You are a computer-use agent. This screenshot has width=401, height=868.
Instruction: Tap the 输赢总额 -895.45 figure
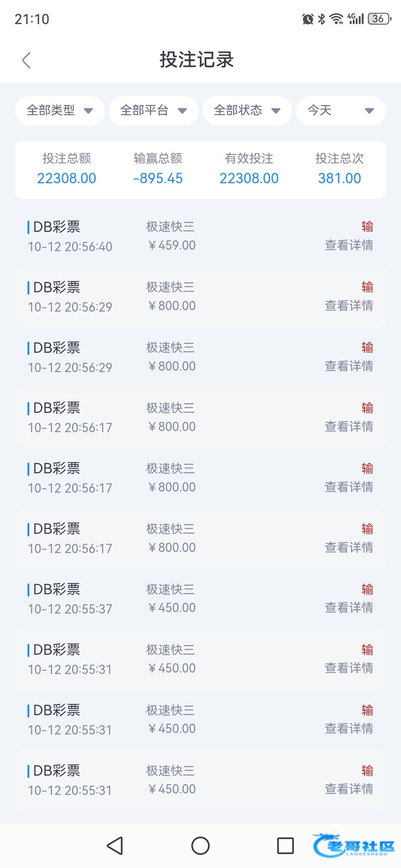pyautogui.click(x=158, y=178)
